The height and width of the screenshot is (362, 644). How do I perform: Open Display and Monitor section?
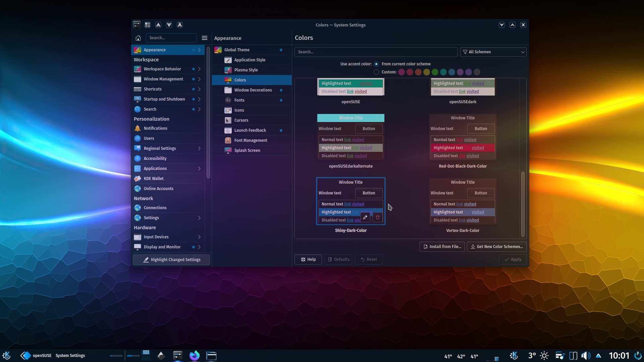point(168,247)
